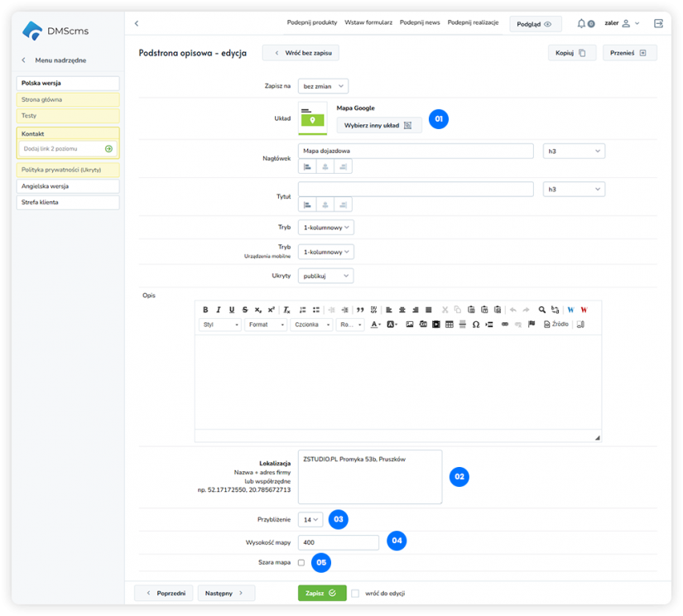683x616 pixels.
Task: Click 'Wybierz inny układ' button
Action: pos(378,125)
